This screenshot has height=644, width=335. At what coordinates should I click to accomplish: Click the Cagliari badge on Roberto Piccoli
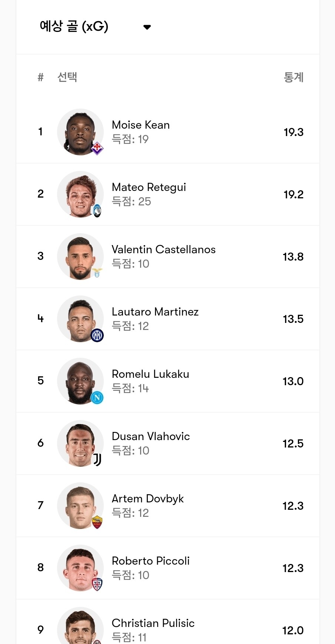97,584
